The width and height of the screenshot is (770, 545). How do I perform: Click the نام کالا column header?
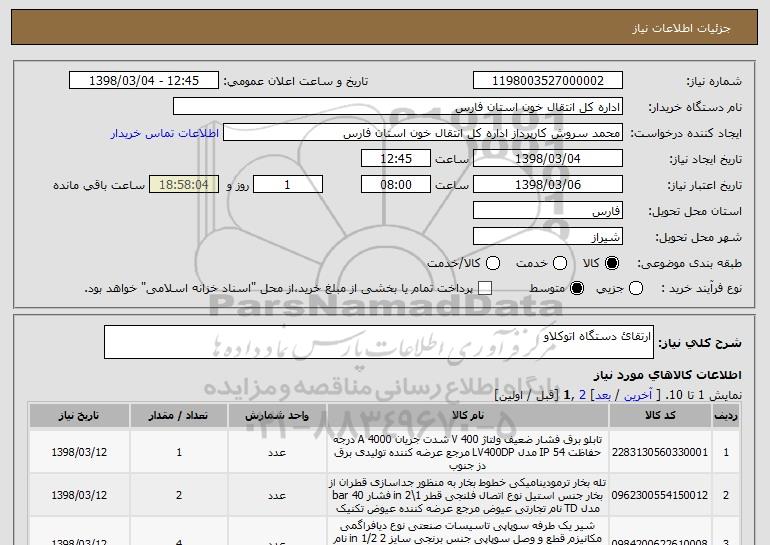pos(468,415)
